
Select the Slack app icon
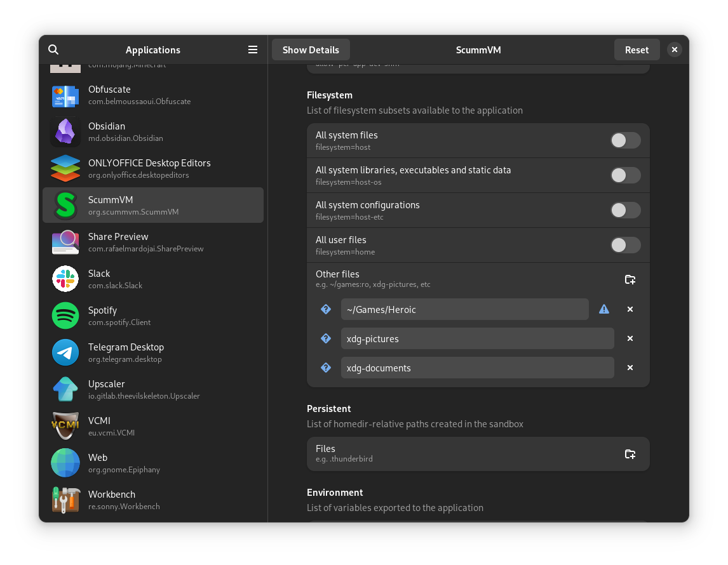pyautogui.click(x=65, y=279)
